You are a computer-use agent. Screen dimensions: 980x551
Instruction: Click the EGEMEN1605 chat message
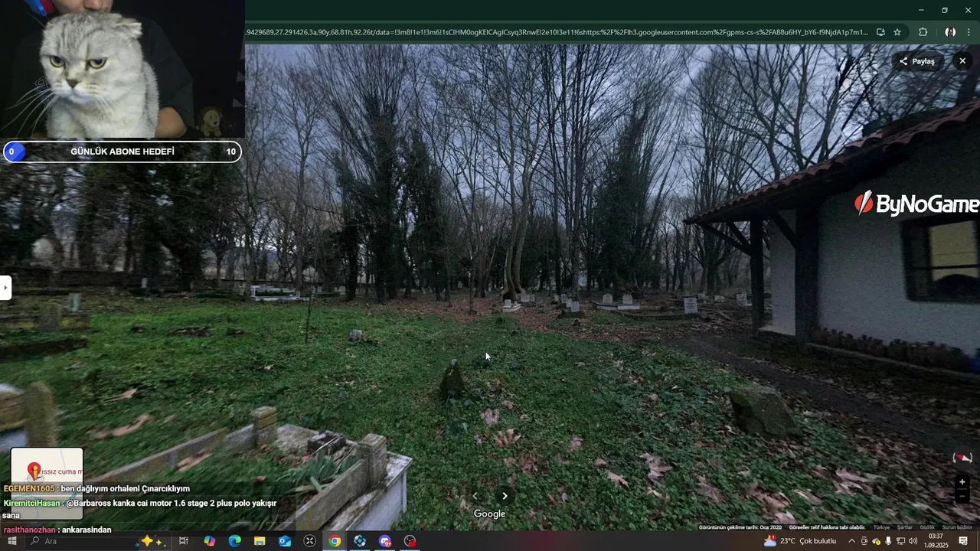coord(96,488)
